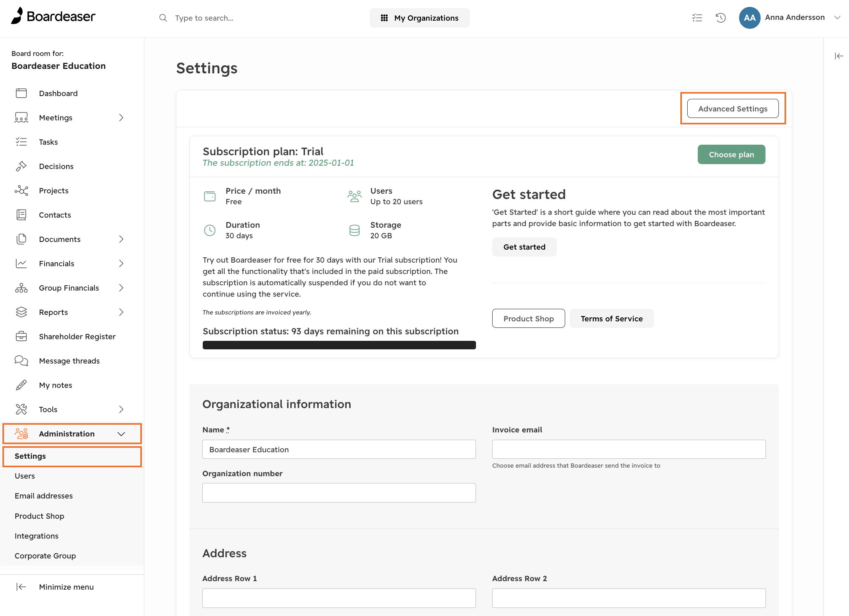Click the search magnifier icon
The height and width of the screenshot is (616, 849).
pyautogui.click(x=163, y=18)
